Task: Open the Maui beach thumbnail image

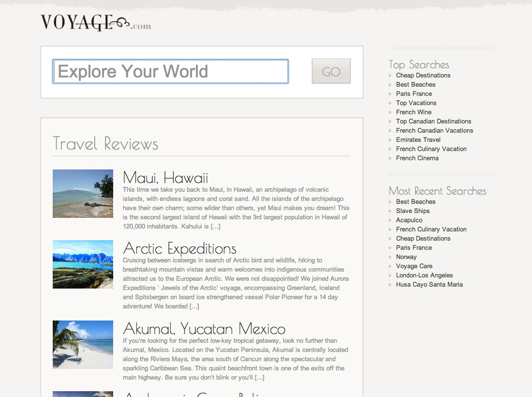Action: (83, 194)
